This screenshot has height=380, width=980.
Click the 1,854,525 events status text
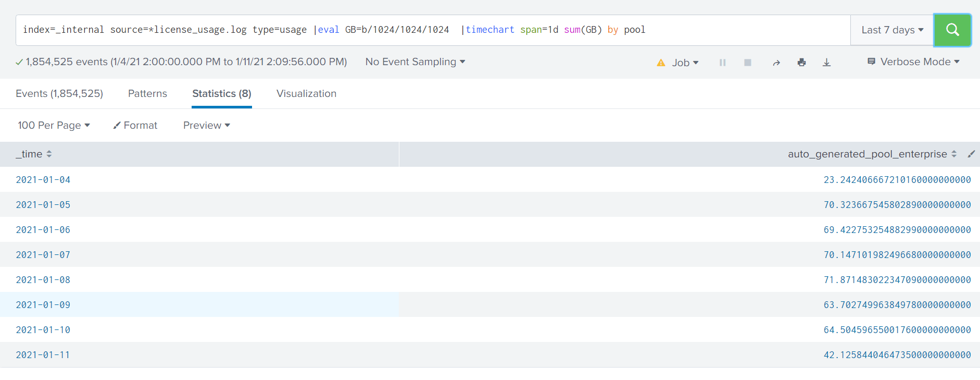pyautogui.click(x=181, y=62)
